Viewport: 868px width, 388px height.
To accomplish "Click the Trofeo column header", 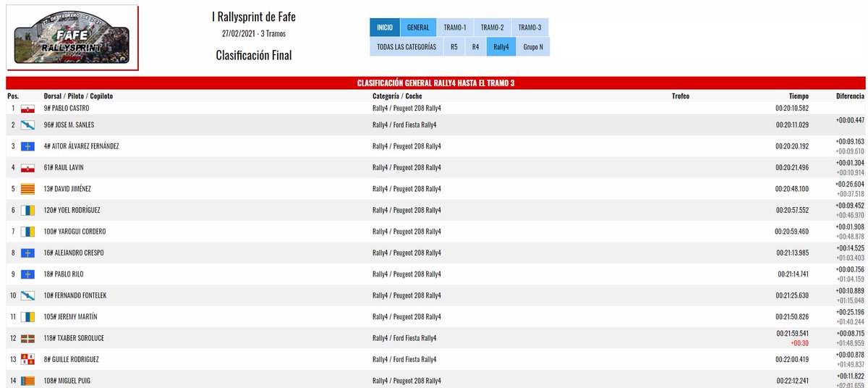I will (681, 96).
